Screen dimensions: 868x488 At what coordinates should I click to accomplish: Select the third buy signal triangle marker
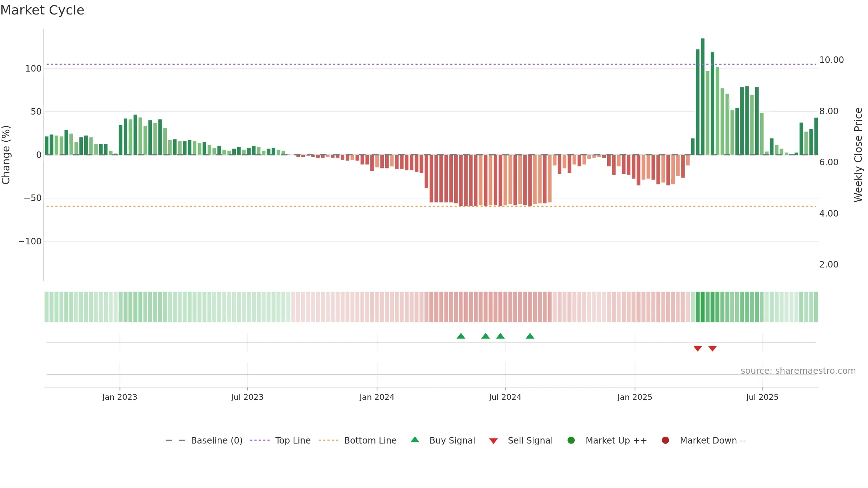coord(501,336)
